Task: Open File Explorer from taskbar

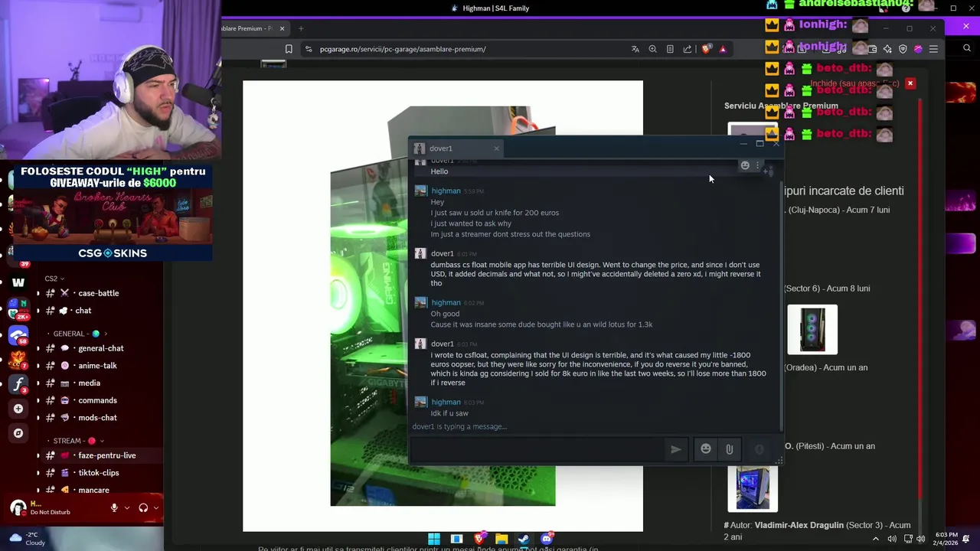Action: (x=501, y=539)
